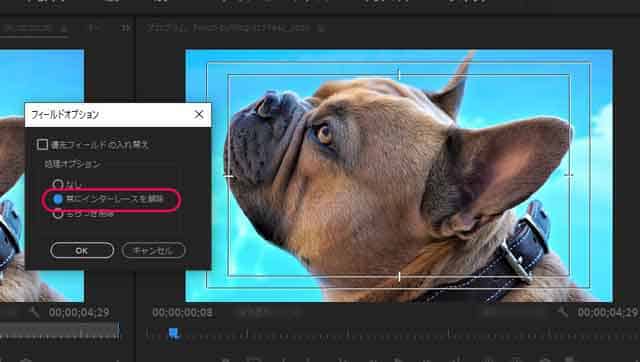Click the Program monitor timecode 00;00;00;08
640x362 pixels.
[182, 313]
